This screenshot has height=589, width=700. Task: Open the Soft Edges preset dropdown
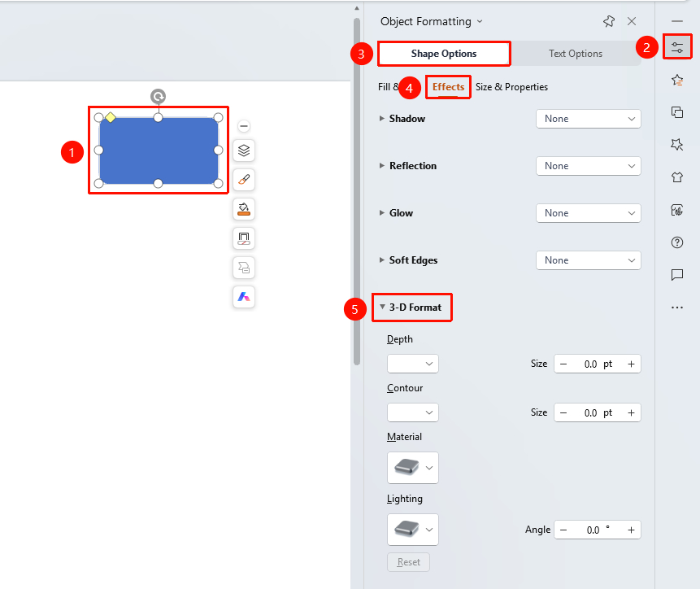pyautogui.click(x=589, y=260)
